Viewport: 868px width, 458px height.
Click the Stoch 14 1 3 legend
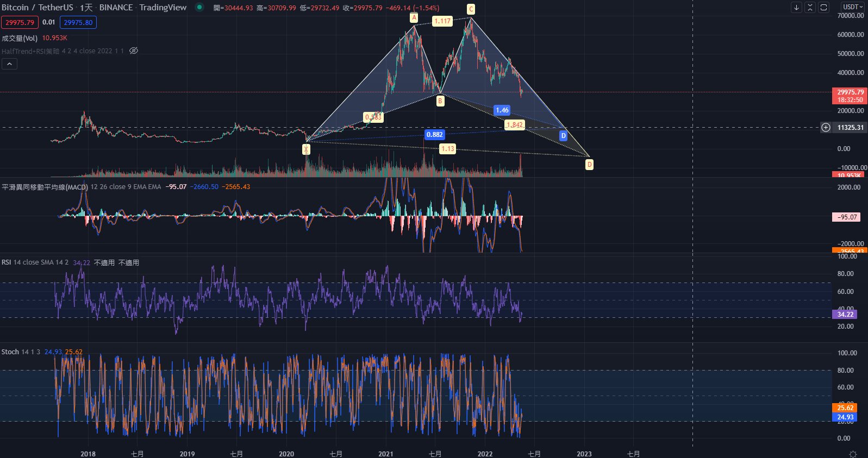click(x=21, y=352)
